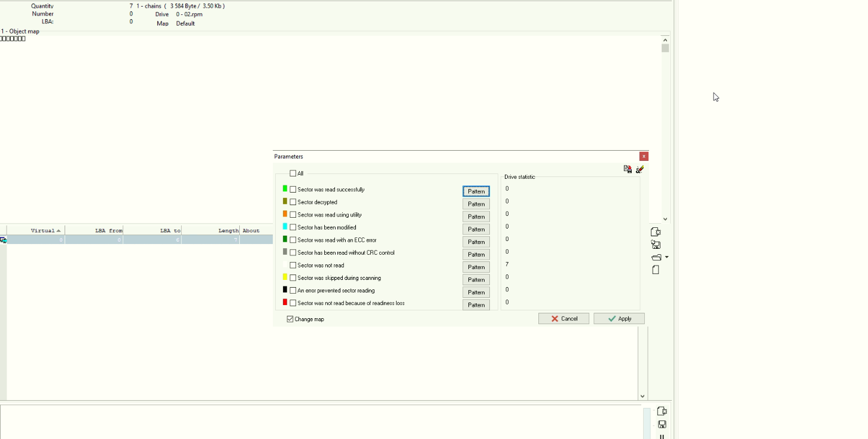Click the Map value 'Default'

[x=185, y=24]
